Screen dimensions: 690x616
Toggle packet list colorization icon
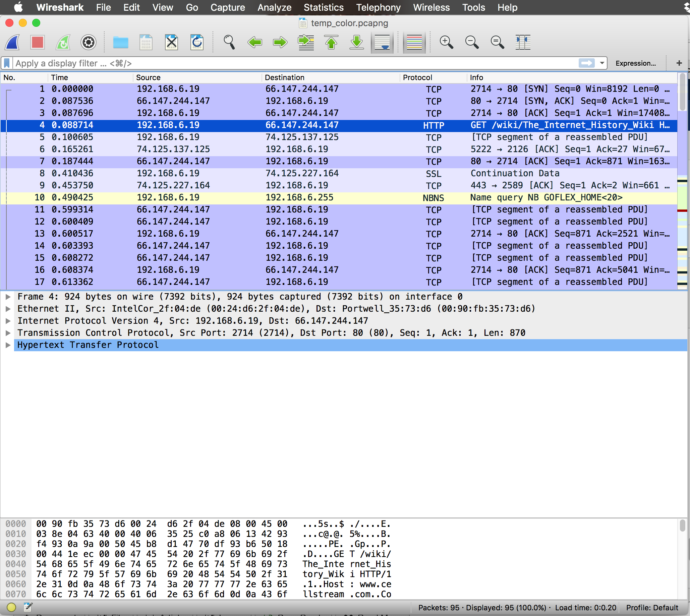tap(414, 42)
